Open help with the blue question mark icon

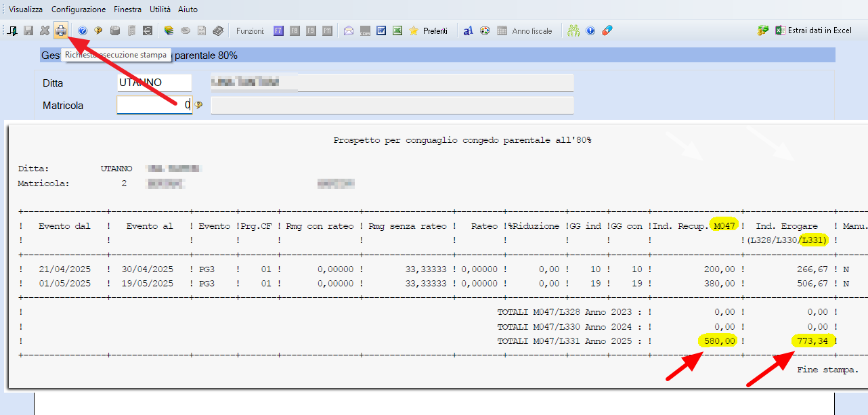tap(83, 30)
